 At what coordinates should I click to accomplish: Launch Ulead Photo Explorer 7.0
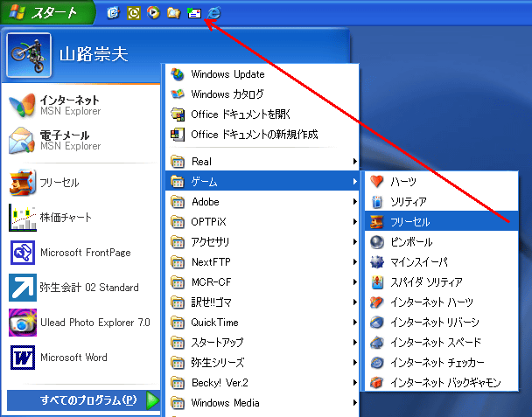tap(80, 323)
